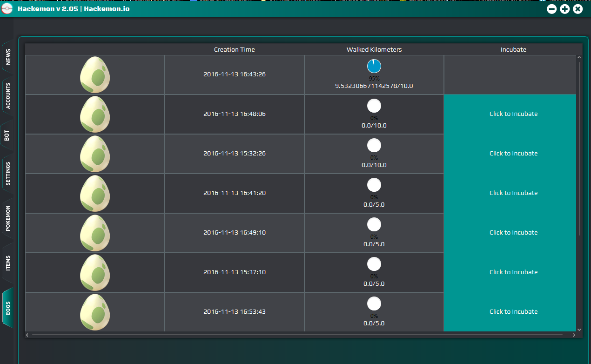Click the egg image created at 15:37:10
Viewport: 591px width, 364px height.
95,272
